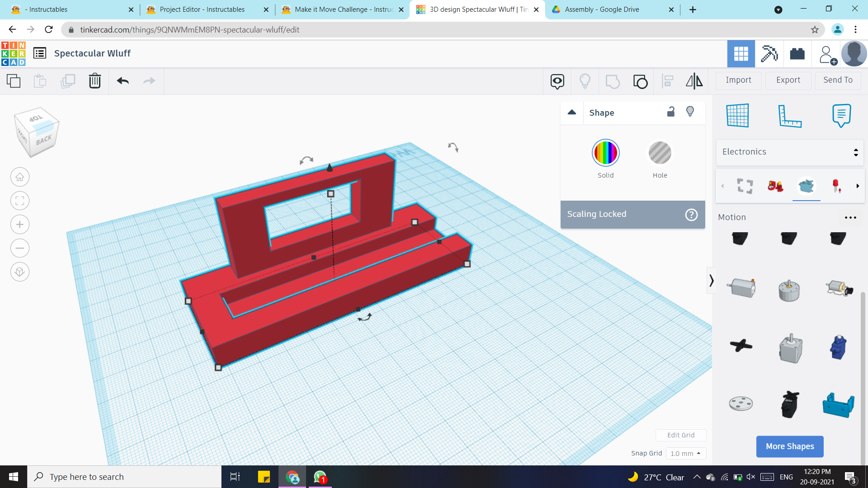Click the Zoom in button
Image resolution: width=868 pixels, height=488 pixels.
[20, 225]
